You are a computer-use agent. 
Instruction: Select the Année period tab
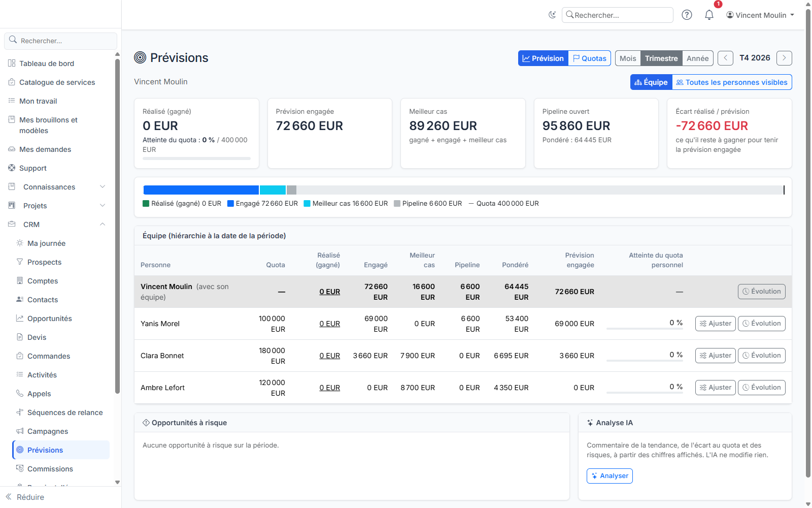697,58
